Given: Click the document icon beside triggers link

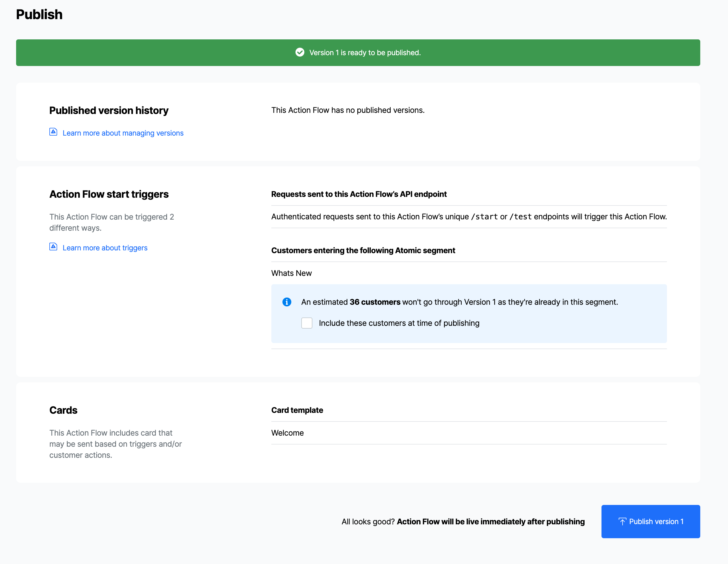Looking at the screenshot, I should tap(53, 247).
